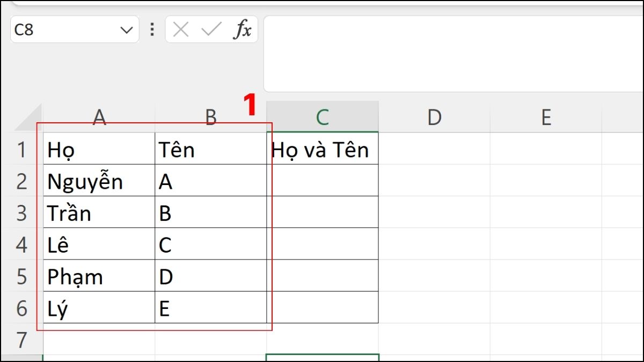This screenshot has height=362, width=644.
Task: Click inside the Name Box showing C8
Action: [x=64, y=29]
